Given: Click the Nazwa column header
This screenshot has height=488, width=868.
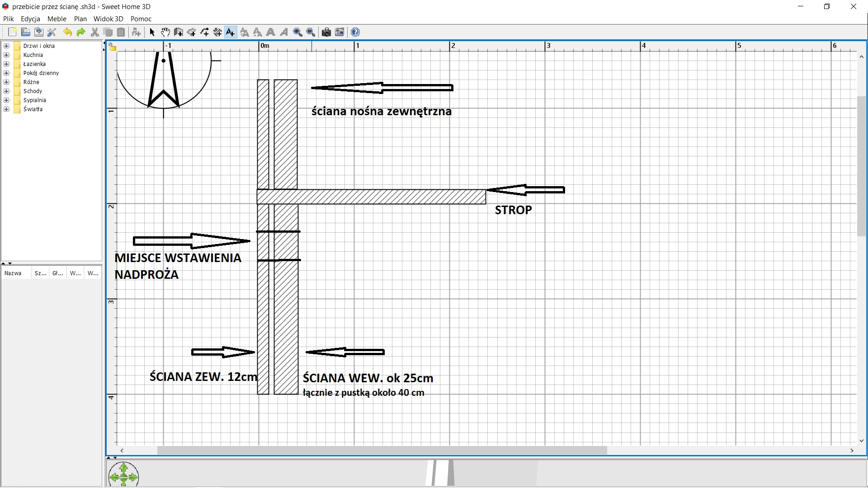Looking at the screenshot, I should pos(14,273).
